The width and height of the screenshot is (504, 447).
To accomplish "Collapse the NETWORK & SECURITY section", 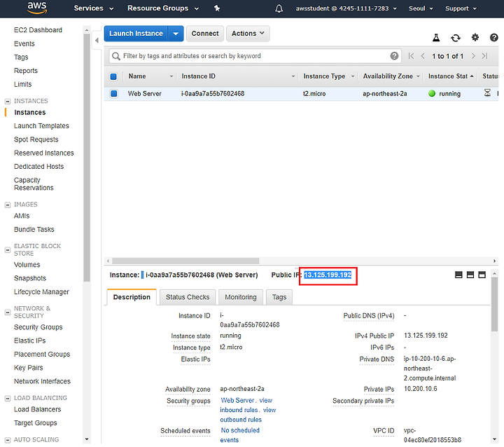I will coord(8,312).
